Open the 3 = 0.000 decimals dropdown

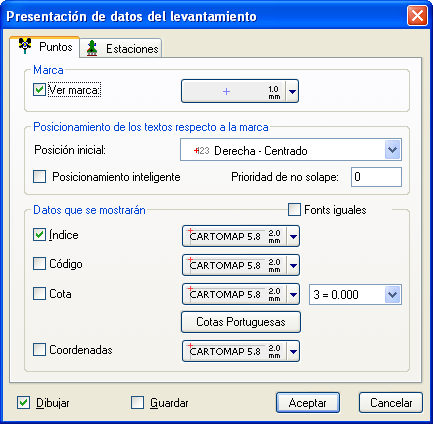point(393,295)
